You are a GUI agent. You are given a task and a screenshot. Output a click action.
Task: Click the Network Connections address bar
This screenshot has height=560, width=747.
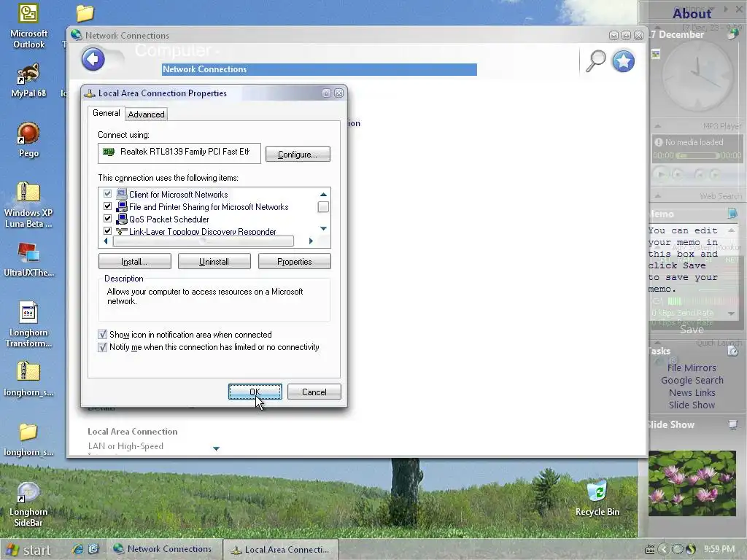pyautogui.click(x=320, y=69)
